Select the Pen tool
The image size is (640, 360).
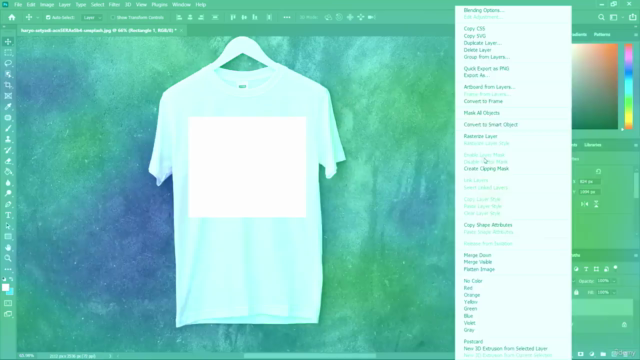coord(8,204)
